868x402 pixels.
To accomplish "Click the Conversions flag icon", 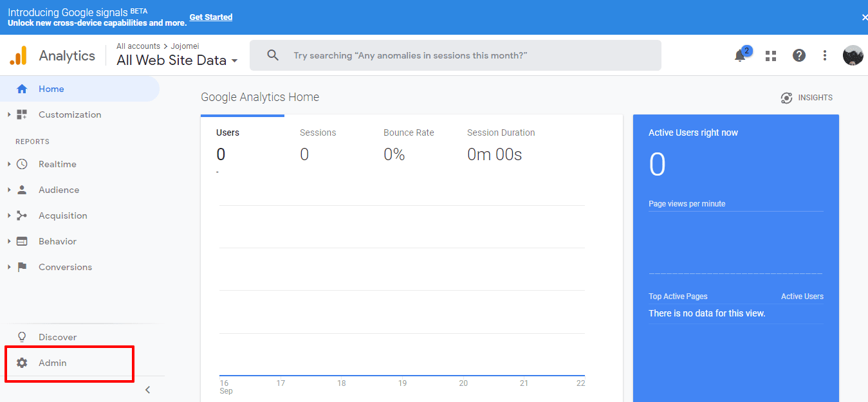I will (22, 267).
